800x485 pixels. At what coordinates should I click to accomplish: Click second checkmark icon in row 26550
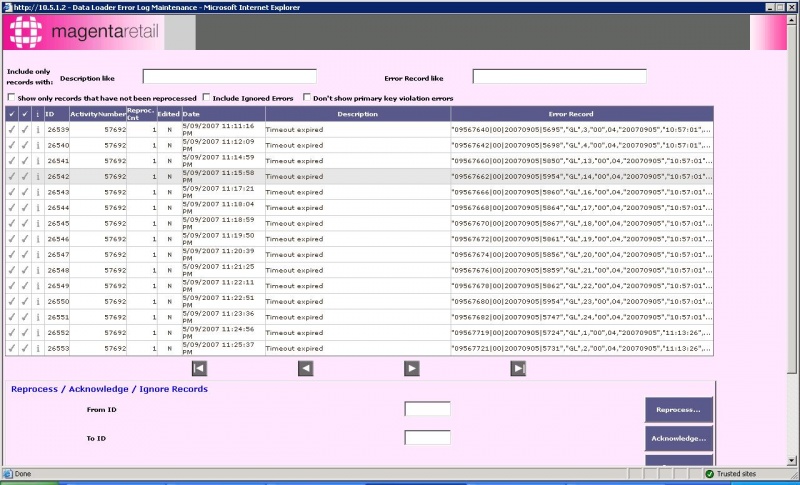click(x=24, y=301)
